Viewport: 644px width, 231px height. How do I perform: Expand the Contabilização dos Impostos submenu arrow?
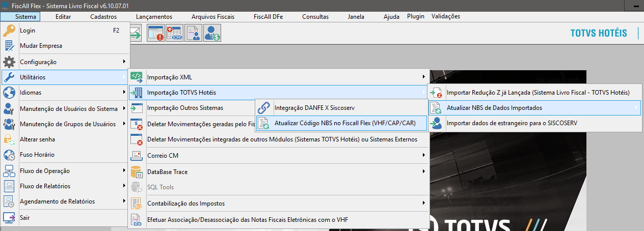[x=423, y=204]
